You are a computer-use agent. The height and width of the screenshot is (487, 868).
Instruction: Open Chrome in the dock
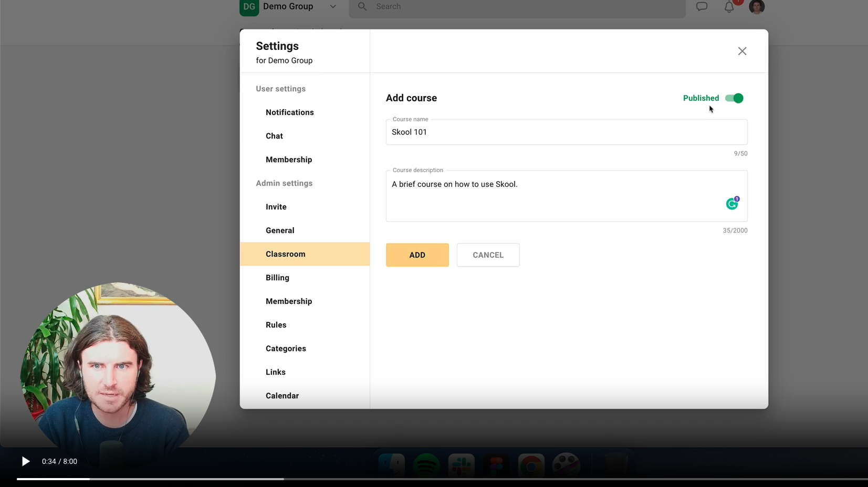[x=531, y=466]
